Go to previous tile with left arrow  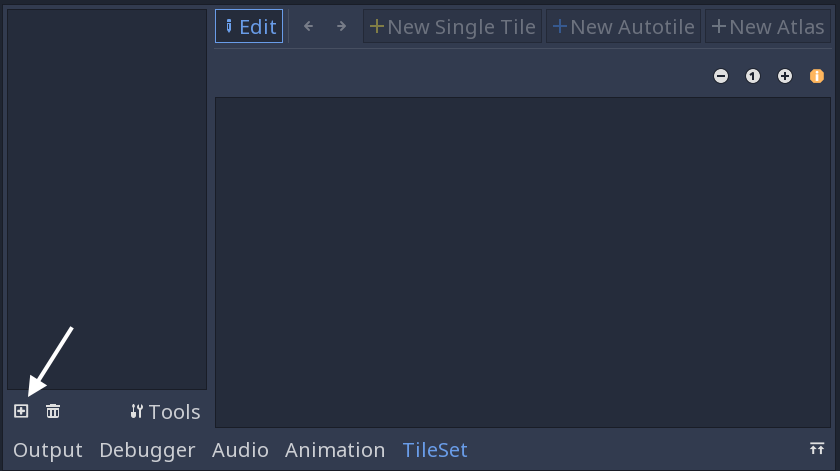coord(308,27)
